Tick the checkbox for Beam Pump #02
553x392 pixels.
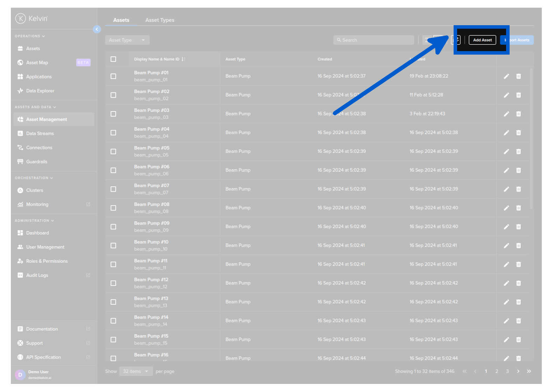113,95
